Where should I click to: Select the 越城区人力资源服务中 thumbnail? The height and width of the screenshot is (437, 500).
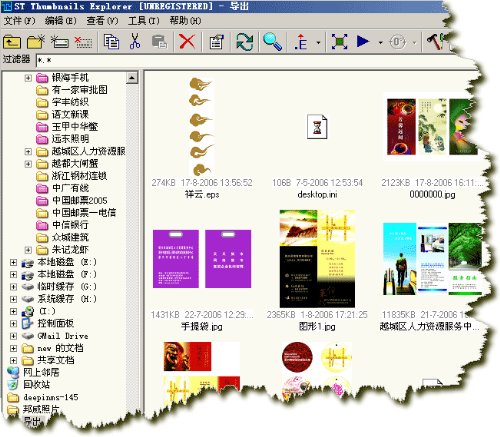click(x=432, y=259)
